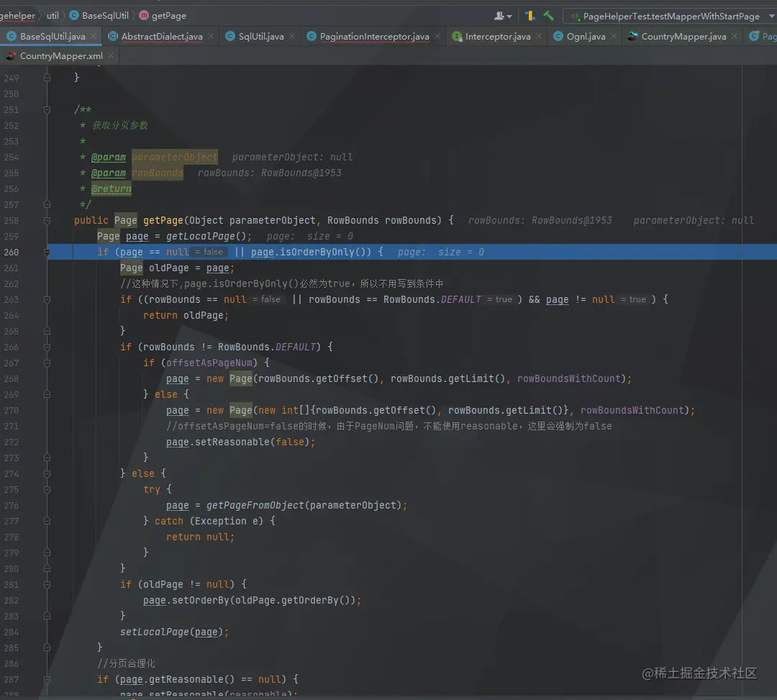Click the rowBounds Javadoc param on line 255
The image size is (777, 700).
pos(158,173)
